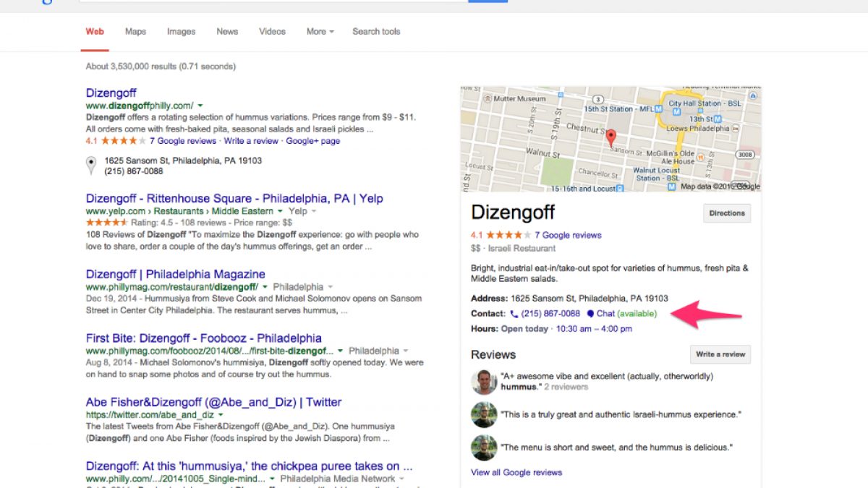Screen dimensions: 868x488
Task: Click the star rating in knowledge panel
Action: point(509,235)
